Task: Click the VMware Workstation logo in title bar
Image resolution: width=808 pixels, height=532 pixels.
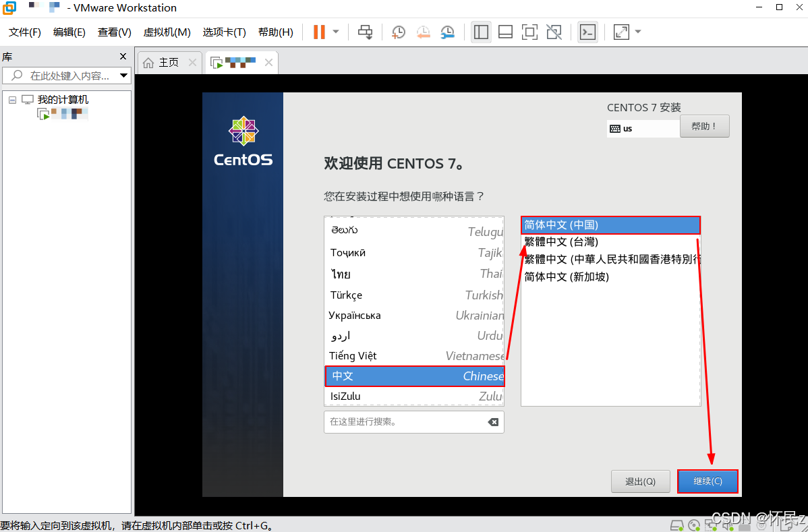Action: click(9, 7)
